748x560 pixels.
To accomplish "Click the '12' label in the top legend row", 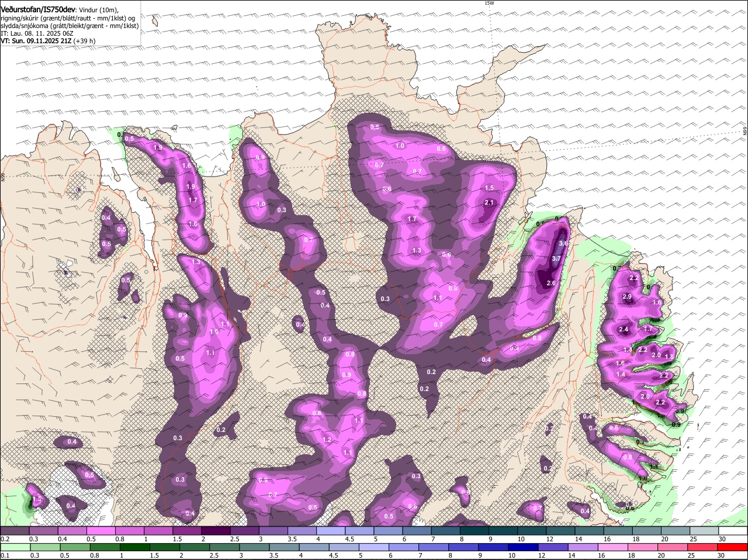I will [549, 539].
